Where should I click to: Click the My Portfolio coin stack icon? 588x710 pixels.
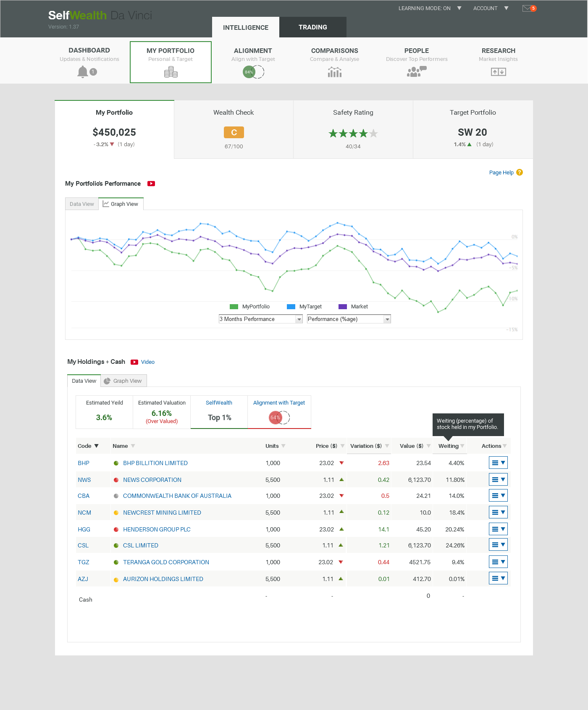click(x=171, y=73)
